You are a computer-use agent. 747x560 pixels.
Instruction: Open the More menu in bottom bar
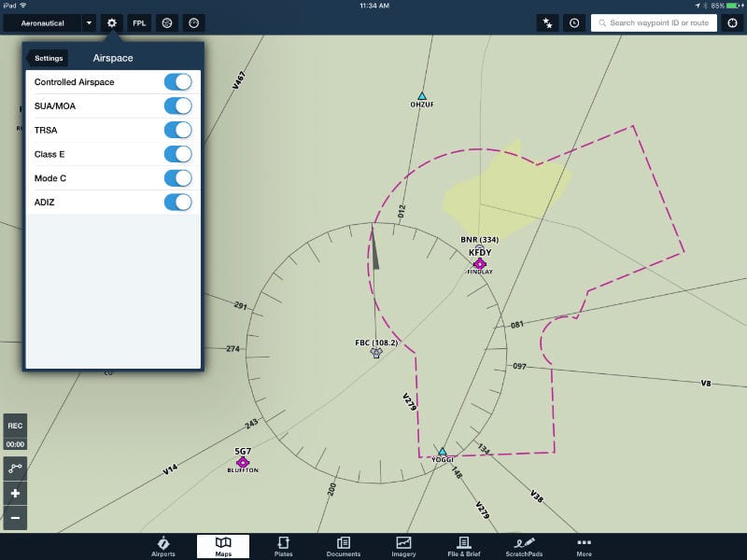tap(584, 544)
